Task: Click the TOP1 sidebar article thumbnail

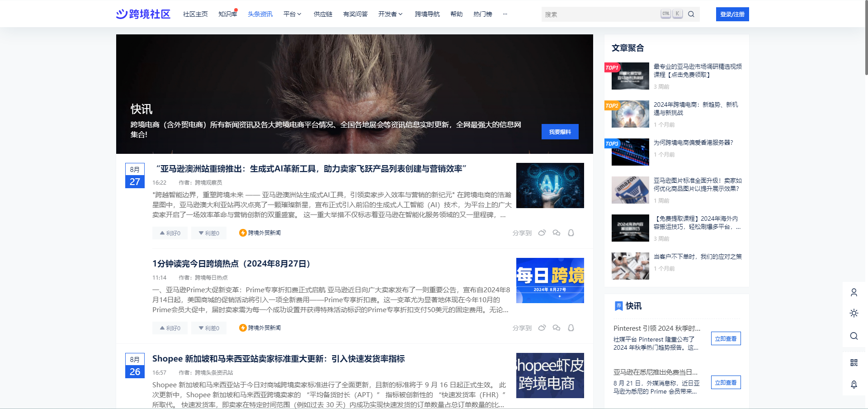Action: 630,76
